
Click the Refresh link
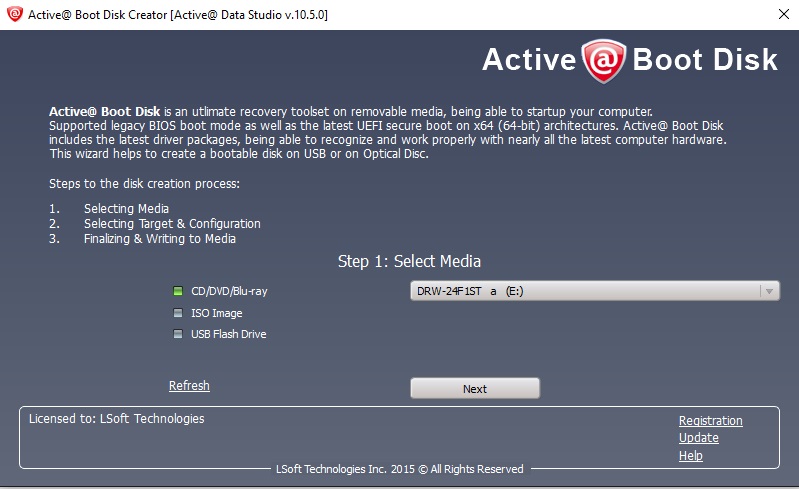coord(189,386)
